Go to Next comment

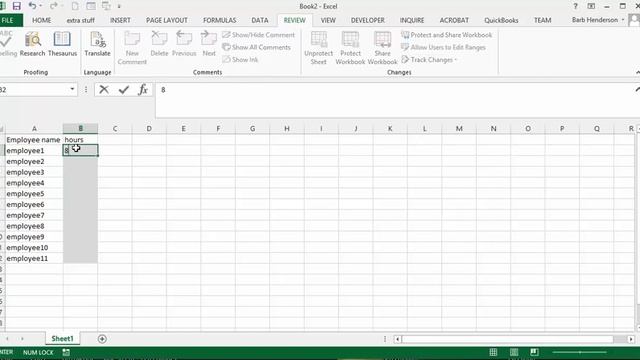[x=209, y=44]
